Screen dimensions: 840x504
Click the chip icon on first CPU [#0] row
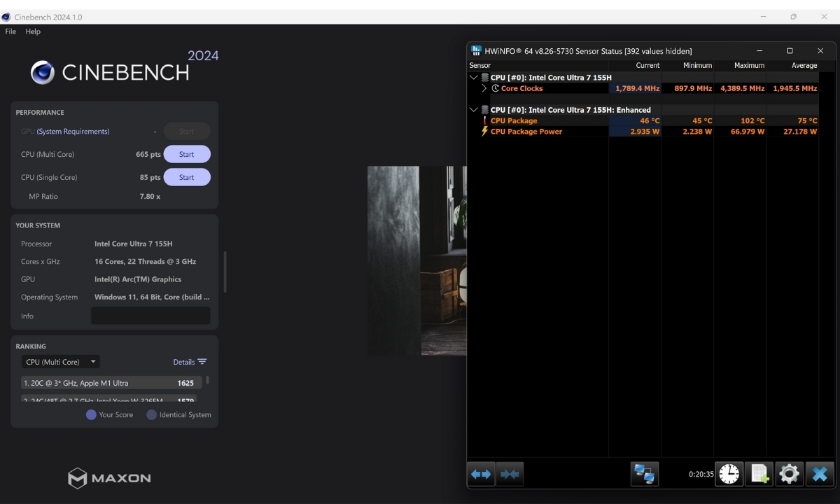[484, 78]
